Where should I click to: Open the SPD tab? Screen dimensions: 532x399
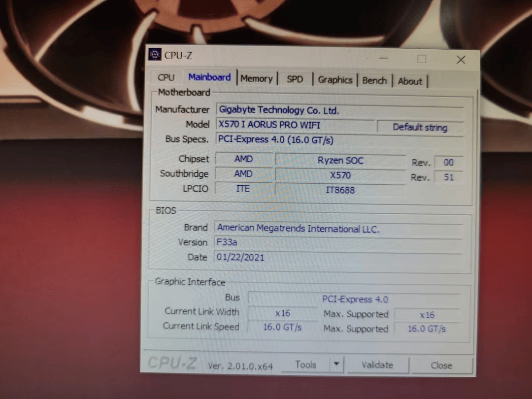(x=295, y=79)
